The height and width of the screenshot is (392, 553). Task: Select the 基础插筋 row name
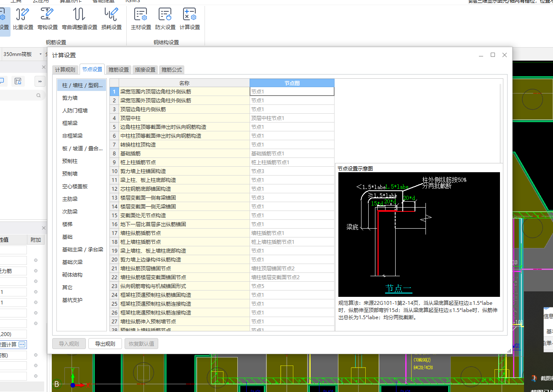[x=184, y=153]
